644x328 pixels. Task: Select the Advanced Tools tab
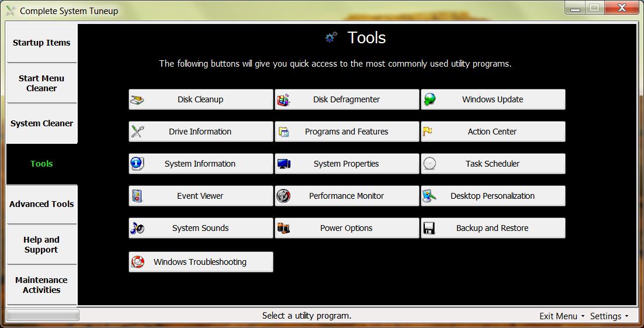click(41, 204)
